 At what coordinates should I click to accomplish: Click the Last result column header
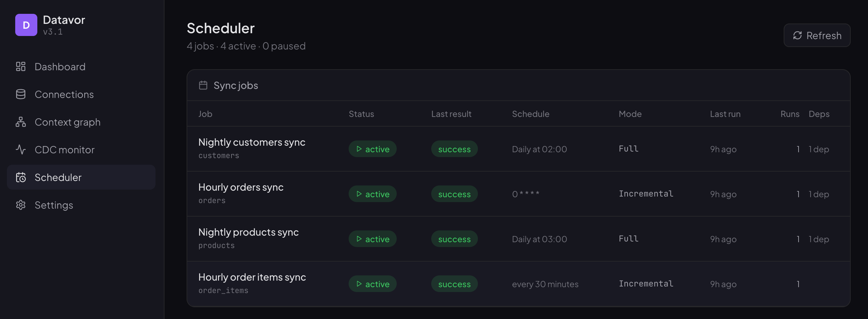[451, 114]
